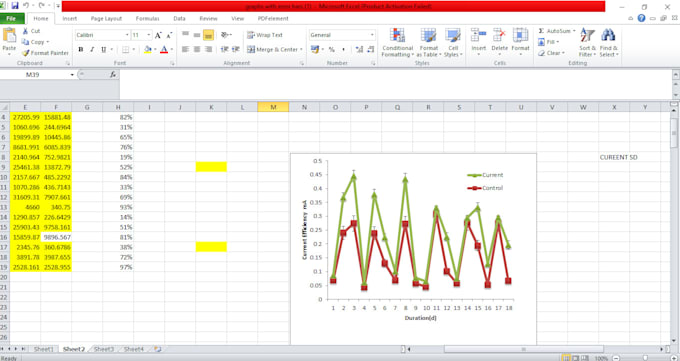Open the Review ribbon tab

209,19
